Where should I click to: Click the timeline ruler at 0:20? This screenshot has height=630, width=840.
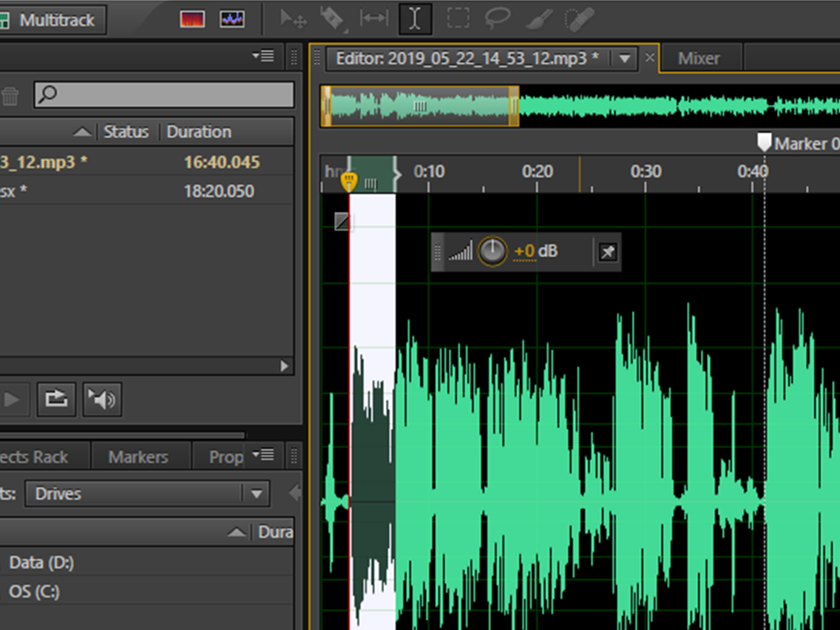pos(537,171)
